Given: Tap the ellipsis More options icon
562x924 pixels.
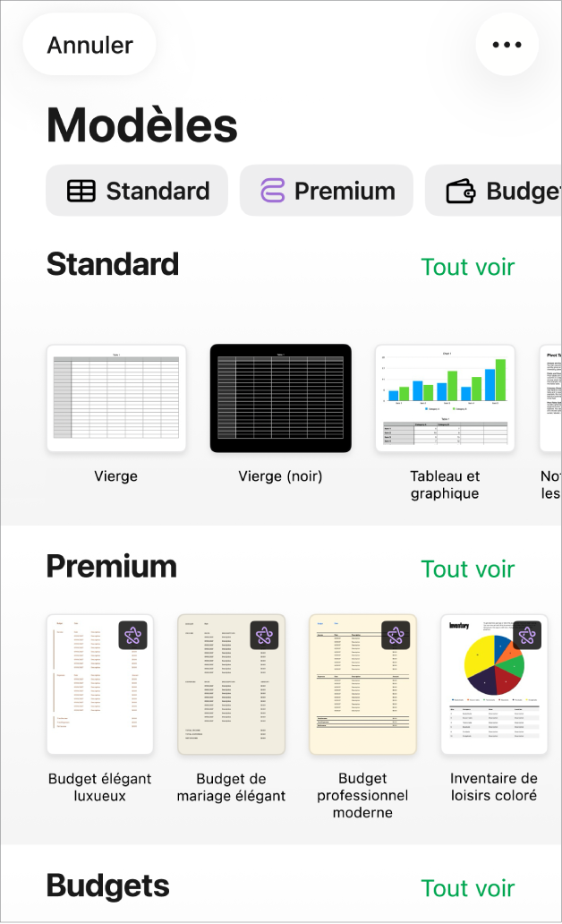Looking at the screenshot, I should pyautogui.click(x=507, y=44).
